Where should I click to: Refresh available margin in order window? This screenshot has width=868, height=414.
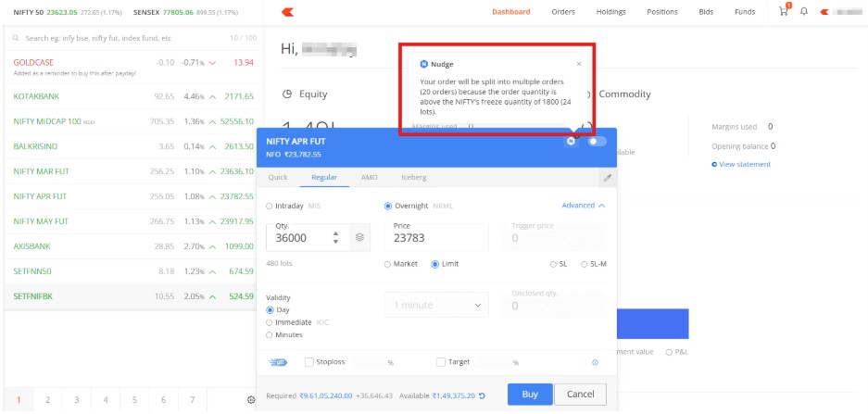point(483,395)
